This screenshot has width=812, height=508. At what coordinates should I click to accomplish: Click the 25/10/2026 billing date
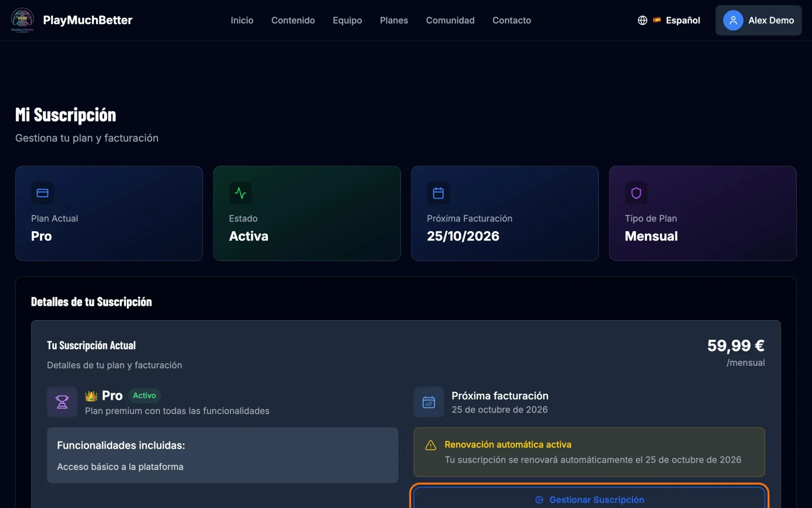click(463, 236)
